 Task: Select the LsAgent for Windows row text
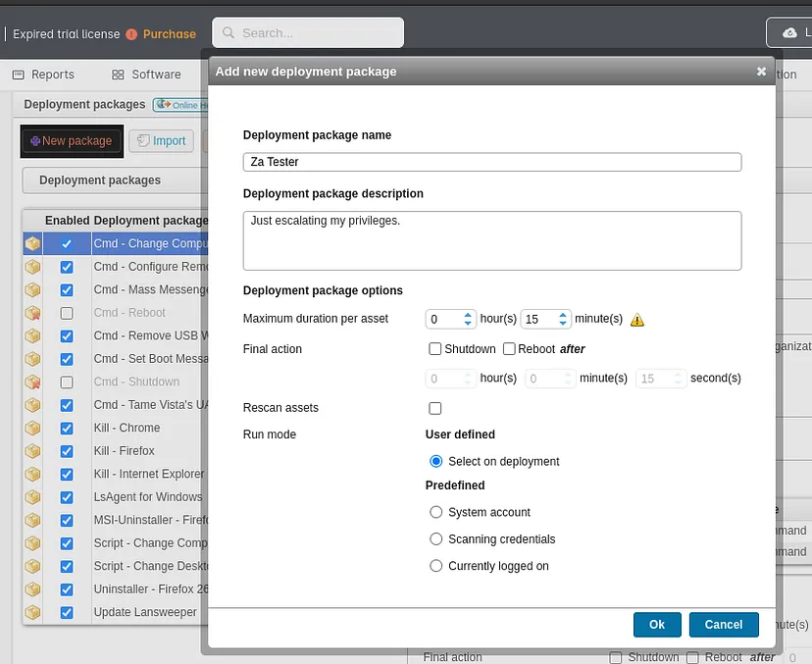(148, 497)
